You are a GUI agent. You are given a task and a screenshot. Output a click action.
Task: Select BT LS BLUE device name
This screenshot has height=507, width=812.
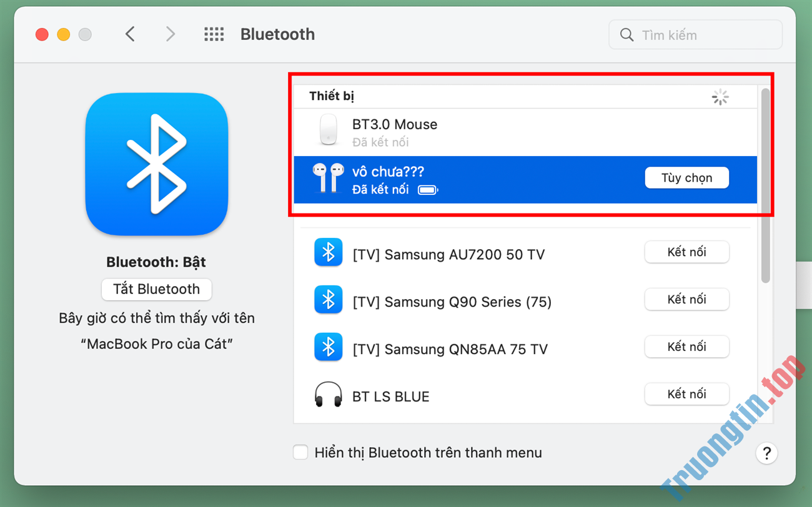(390, 396)
